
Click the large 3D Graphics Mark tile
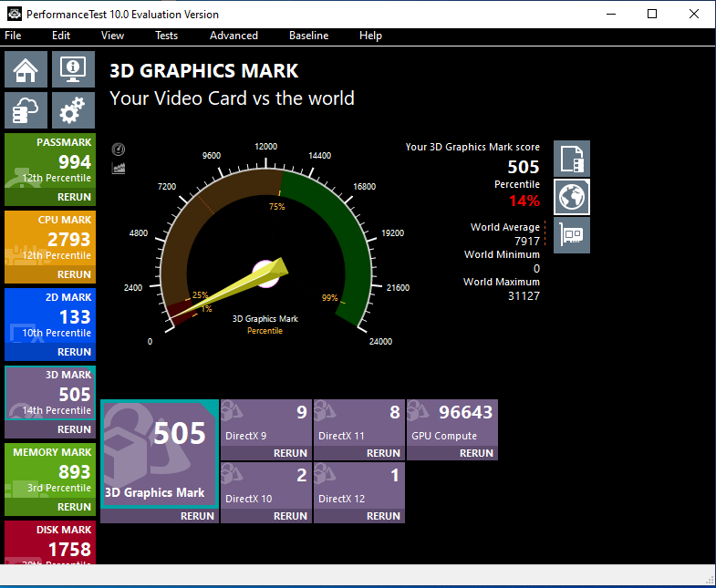click(159, 451)
